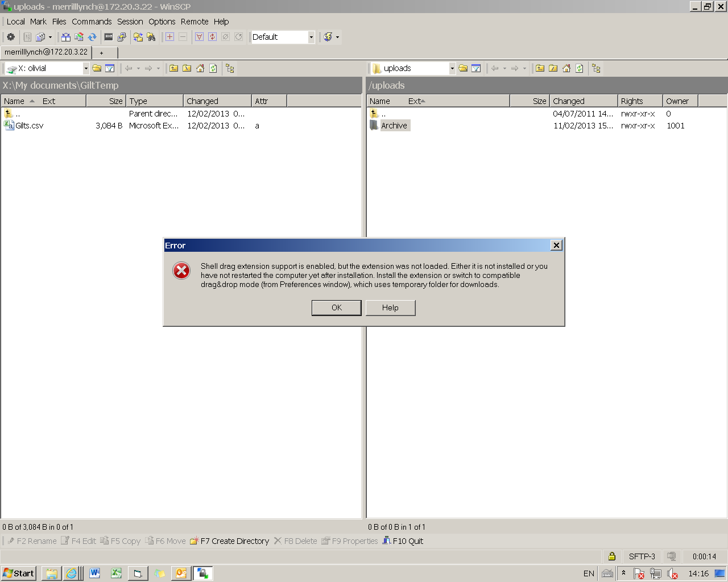728x582 pixels.
Task: Click the Find Files binoculars icon
Action: tap(151, 37)
